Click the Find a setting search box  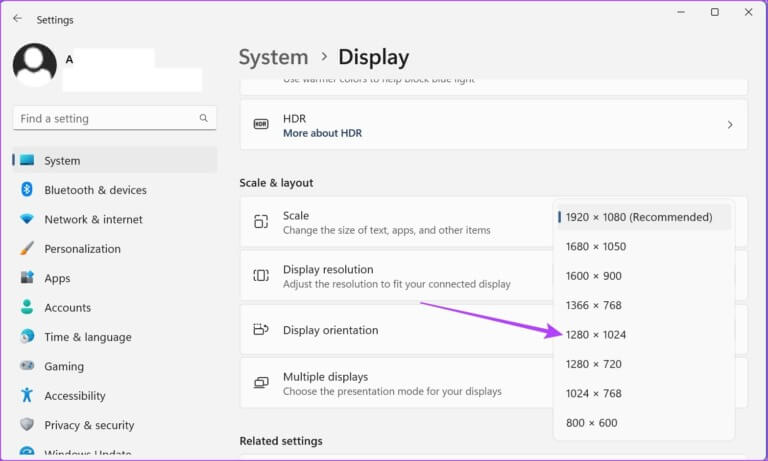[x=105, y=118]
